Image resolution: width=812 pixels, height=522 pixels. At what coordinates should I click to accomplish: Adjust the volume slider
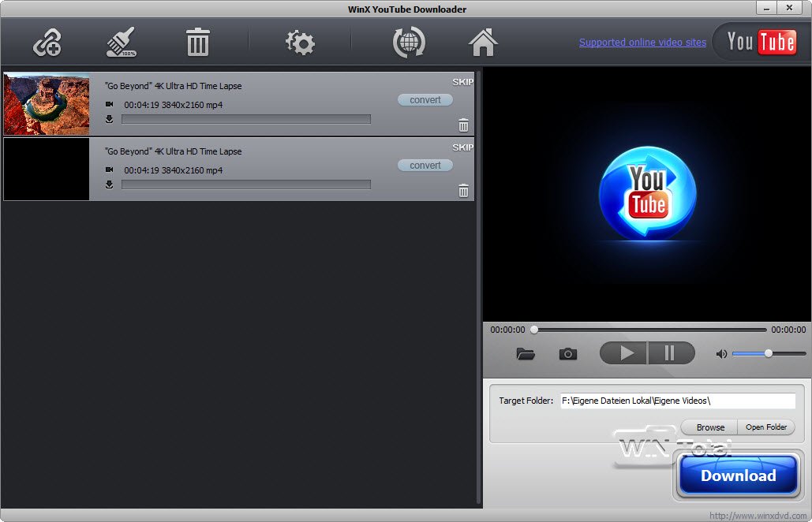tap(769, 353)
